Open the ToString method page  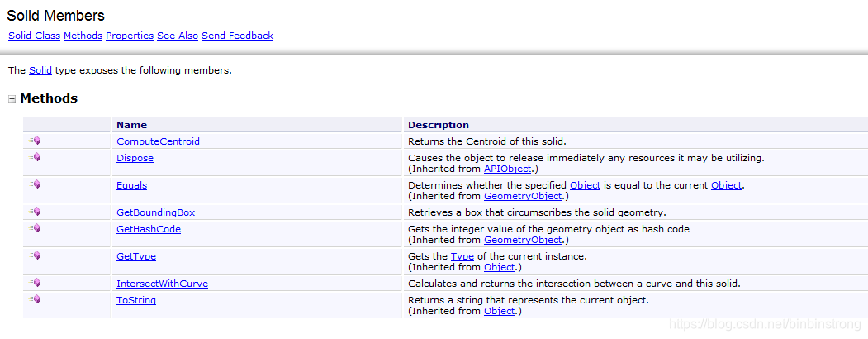(x=136, y=300)
